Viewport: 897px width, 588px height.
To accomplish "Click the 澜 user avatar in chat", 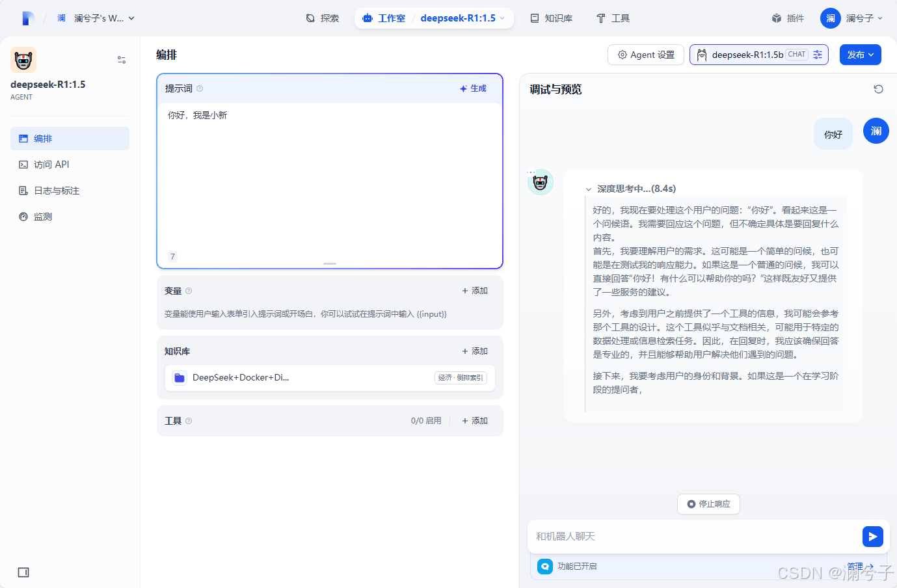I will point(876,131).
